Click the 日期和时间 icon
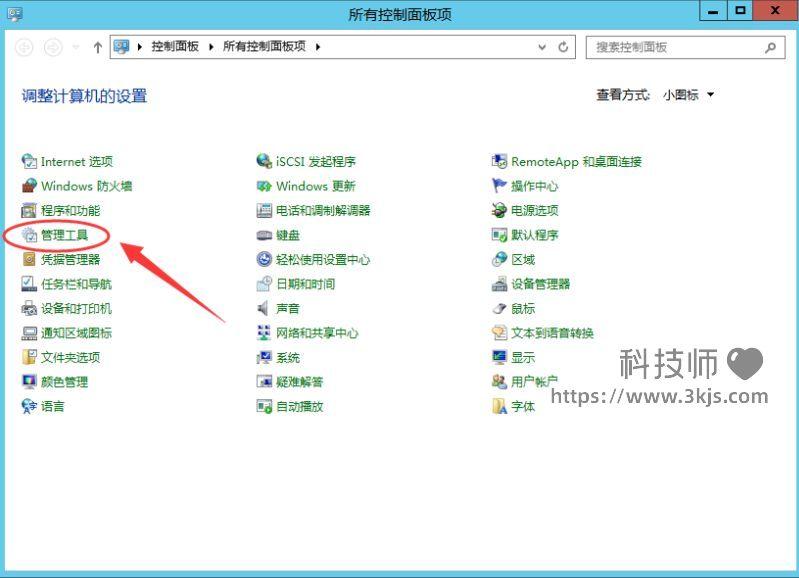 coord(264,284)
